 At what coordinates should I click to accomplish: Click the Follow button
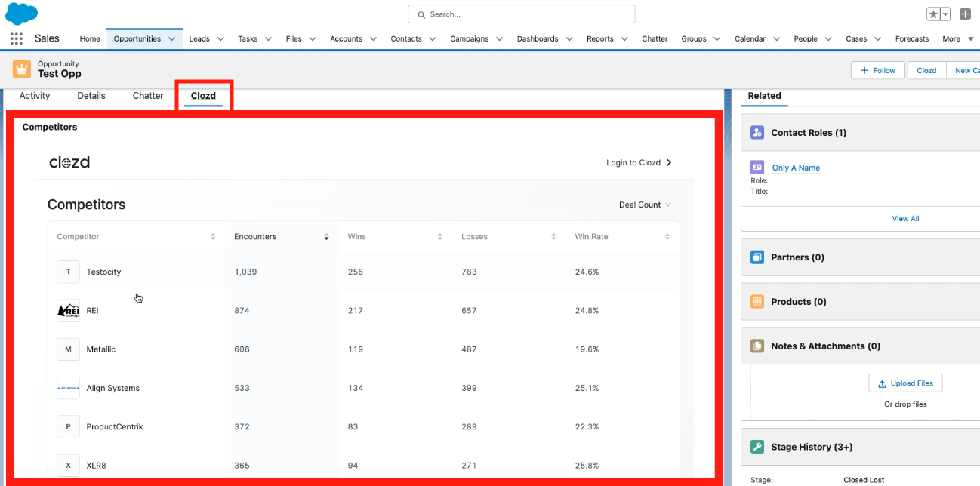click(878, 70)
